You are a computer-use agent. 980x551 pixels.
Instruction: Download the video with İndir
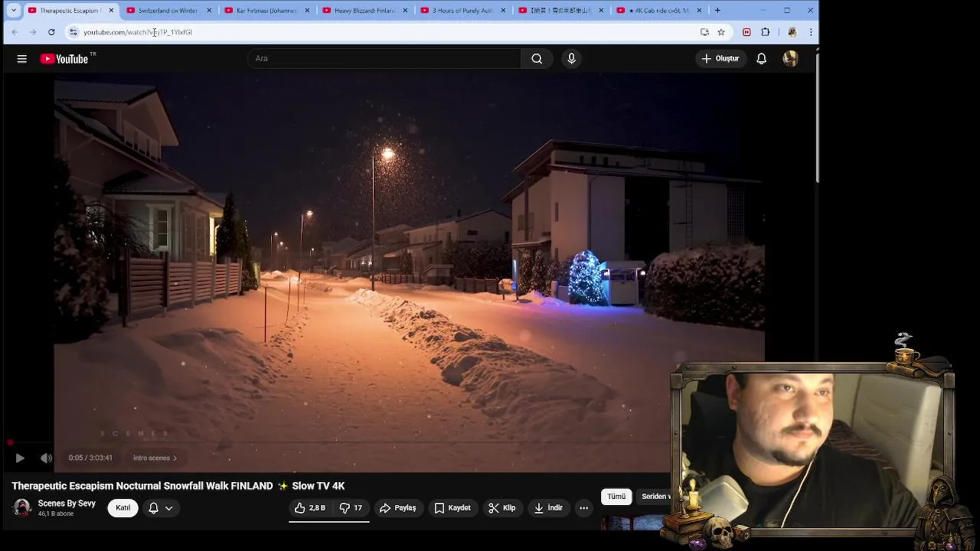click(x=548, y=508)
